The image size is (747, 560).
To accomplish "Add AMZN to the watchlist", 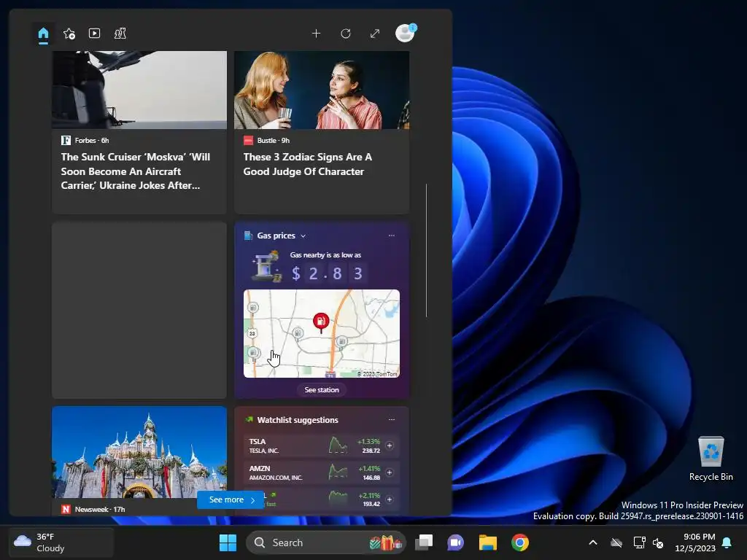I will coord(390,472).
